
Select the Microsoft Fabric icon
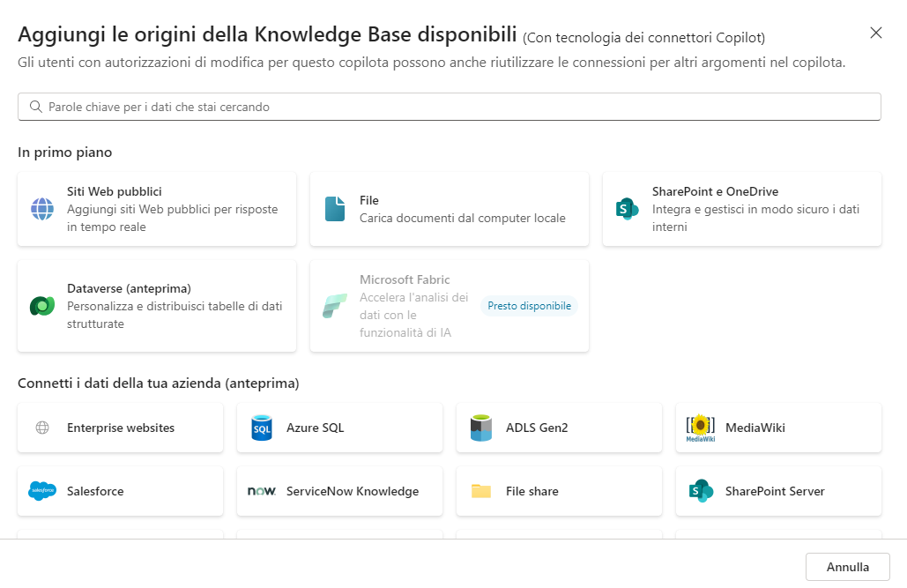[x=333, y=306]
